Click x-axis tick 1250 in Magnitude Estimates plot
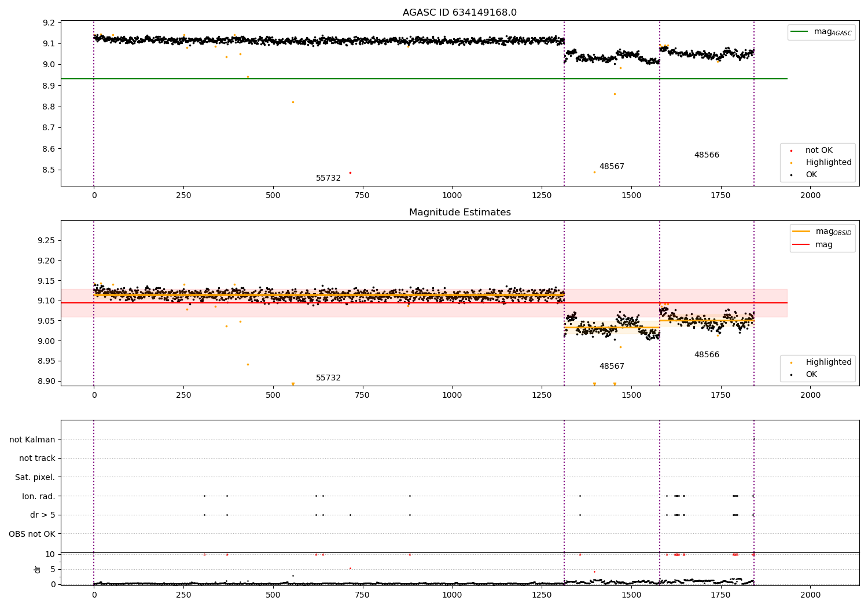Screen dimensions: 868x608 tap(542, 395)
